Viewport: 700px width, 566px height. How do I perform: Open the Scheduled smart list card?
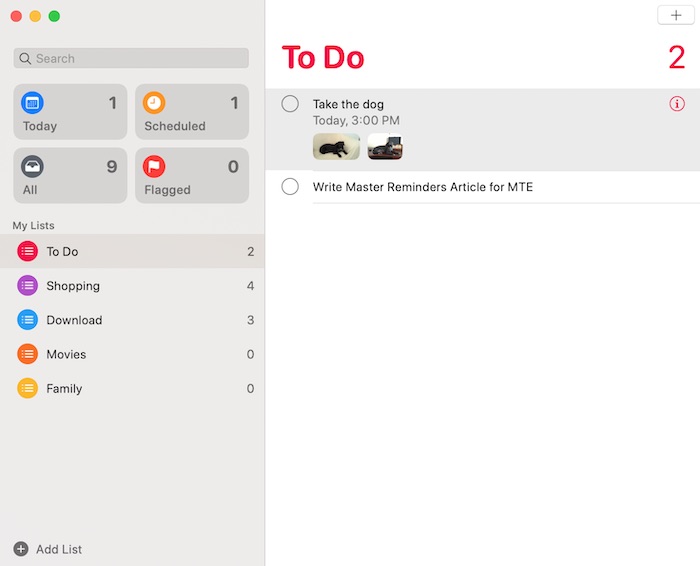192,112
